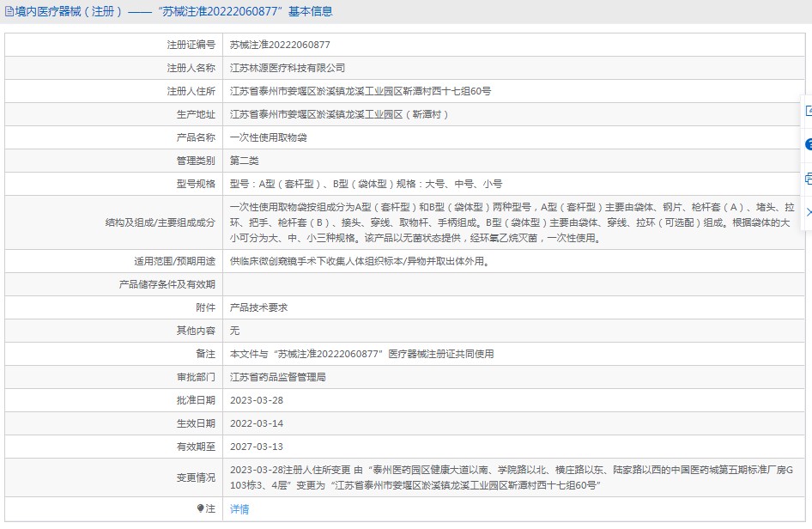This screenshot has width=812, height=529.
Task: Click registration number 苏械注准20222060877 value
Action: click(x=280, y=45)
